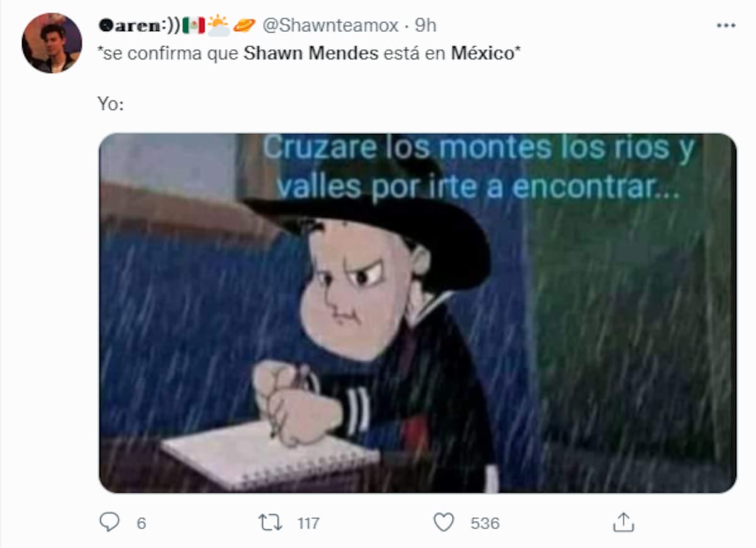Screen dimensions: 756x548
Task: Open the reply speech bubble icon
Action: [110, 522]
